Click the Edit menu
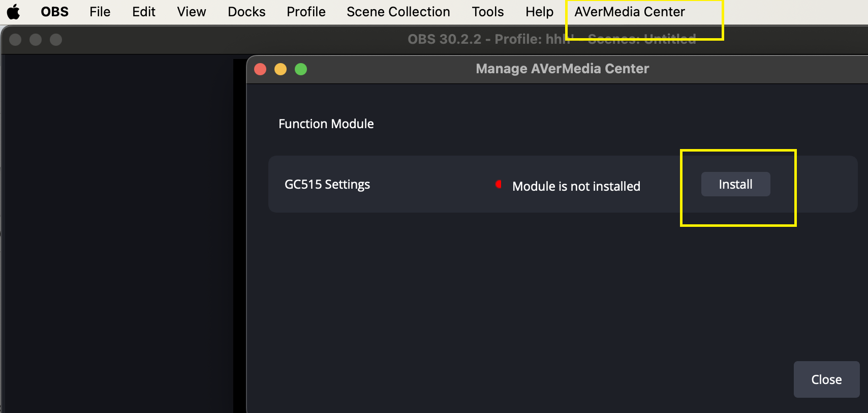The width and height of the screenshot is (868, 413). click(143, 12)
